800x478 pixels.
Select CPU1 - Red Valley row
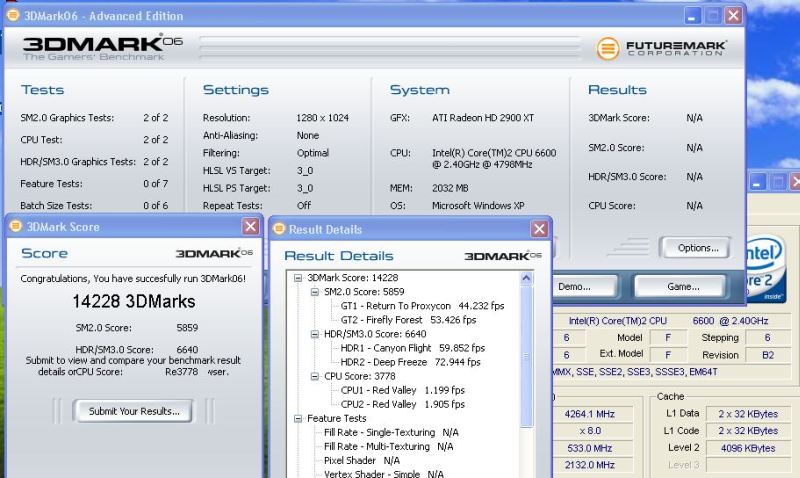point(403,390)
